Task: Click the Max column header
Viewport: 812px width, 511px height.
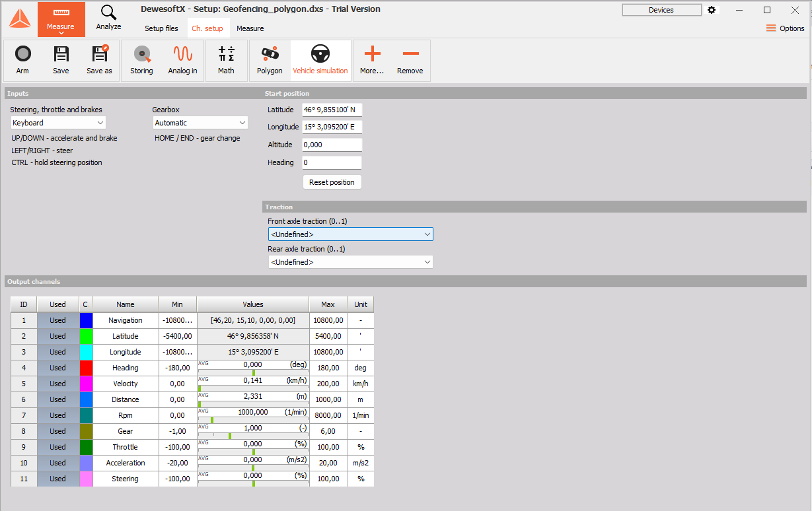Action: coord(328,304)
